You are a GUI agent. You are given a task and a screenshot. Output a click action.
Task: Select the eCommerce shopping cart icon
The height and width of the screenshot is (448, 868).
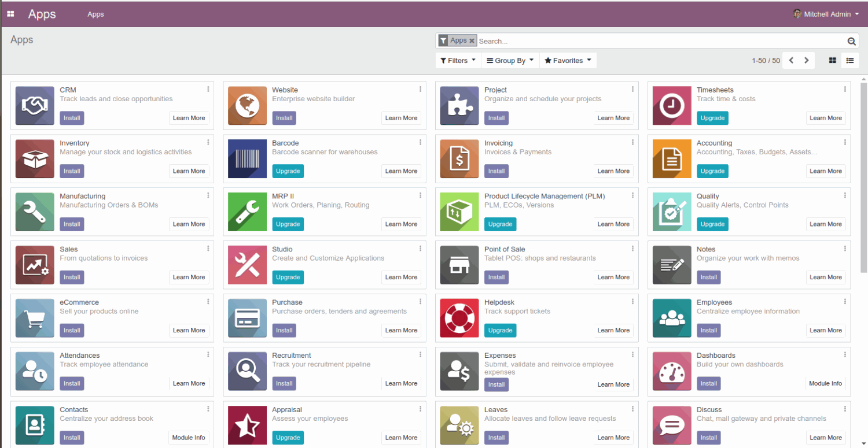coord(34,318)
